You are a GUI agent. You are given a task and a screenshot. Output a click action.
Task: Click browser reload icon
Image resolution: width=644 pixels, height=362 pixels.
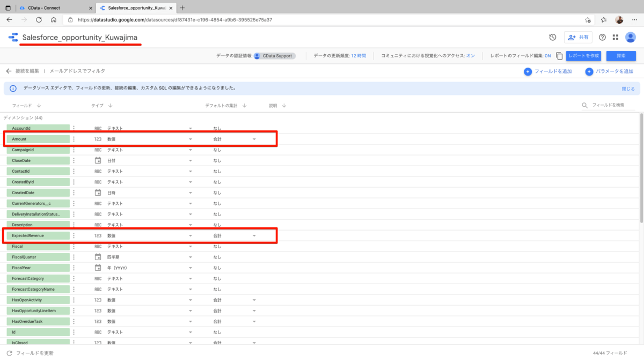point(39,19)
